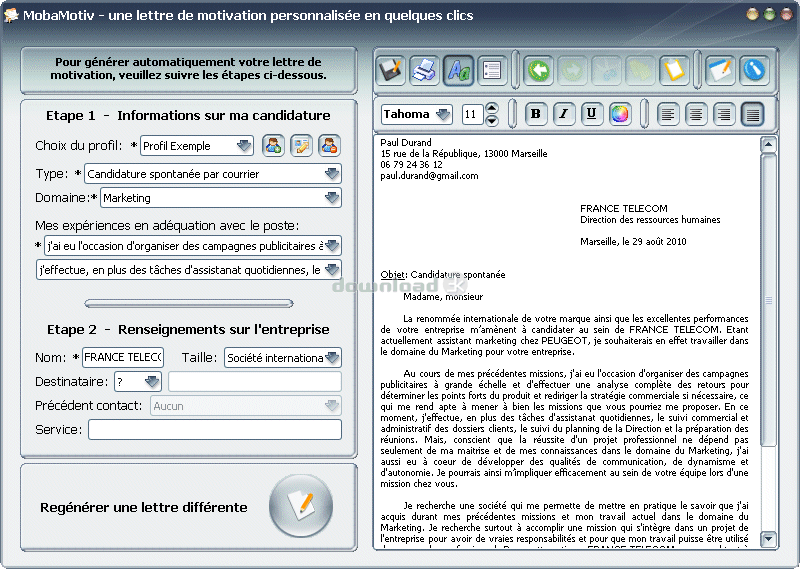Open the blue information icon

coord(754,70)
